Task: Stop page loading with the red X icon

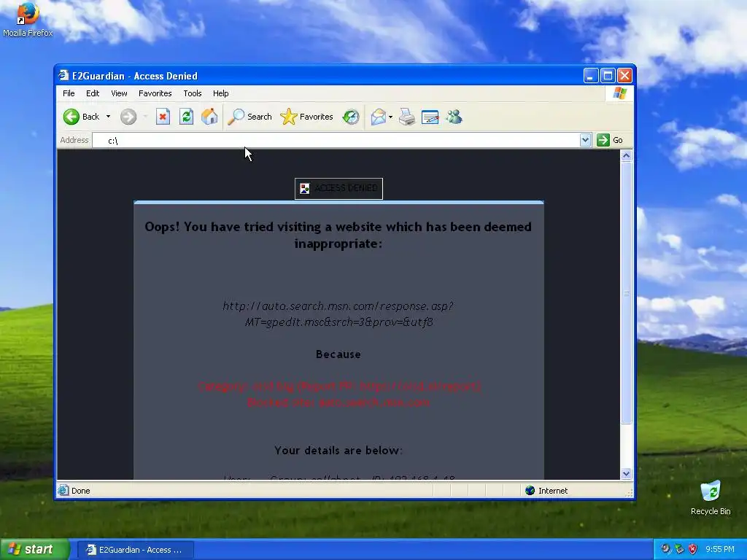Action: 163,117
